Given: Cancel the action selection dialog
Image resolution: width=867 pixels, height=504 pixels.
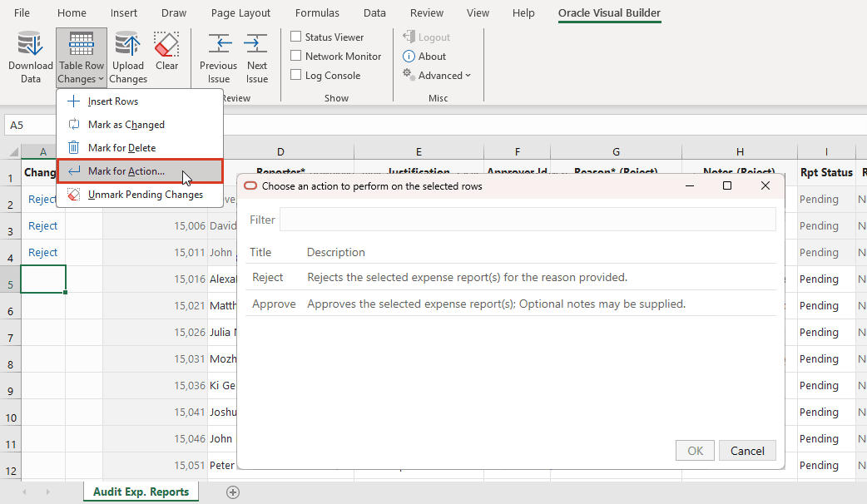Looking at the screenshot, I should coord(746,450).
